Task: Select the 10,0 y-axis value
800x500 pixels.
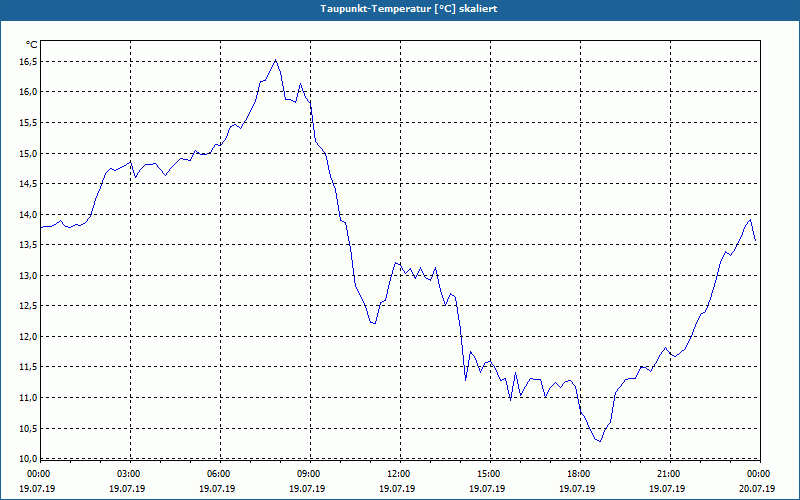Action: (x=28, y=458)
